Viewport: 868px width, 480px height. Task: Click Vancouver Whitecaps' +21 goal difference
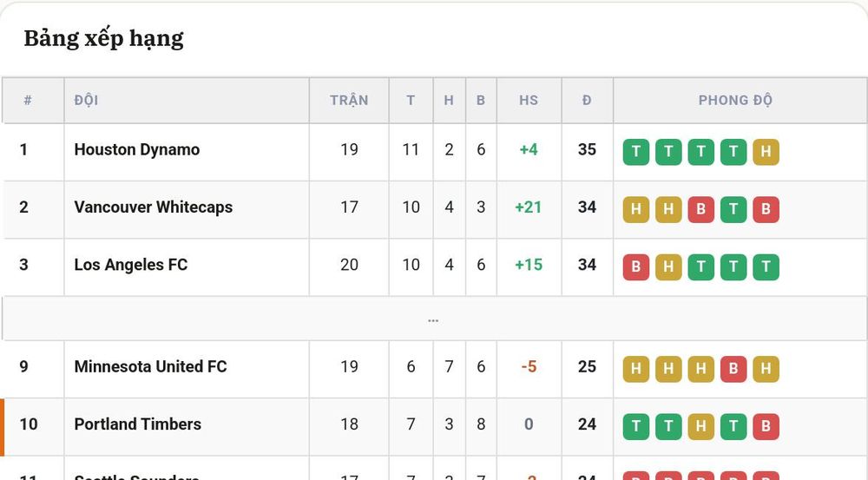[529, 207]
